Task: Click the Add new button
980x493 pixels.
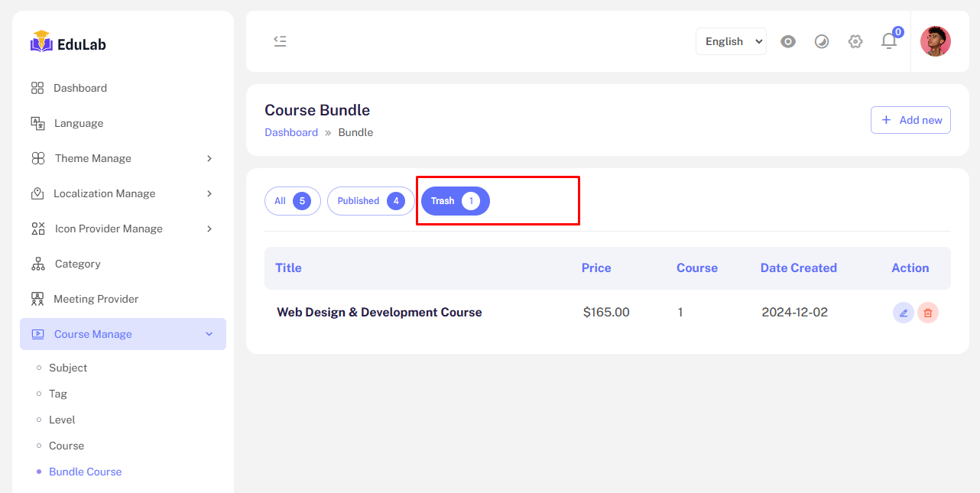Action: [x=910, y=120]
